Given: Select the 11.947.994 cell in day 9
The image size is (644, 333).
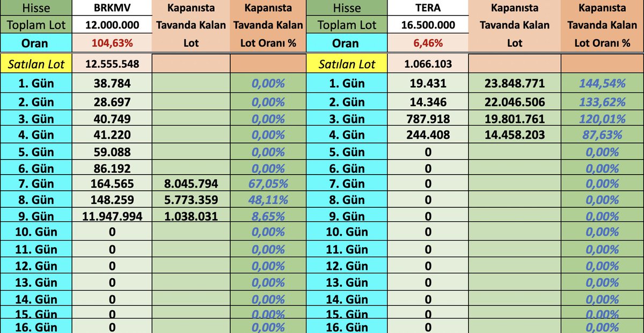Looking at the screenshot, I should [112, 217].
